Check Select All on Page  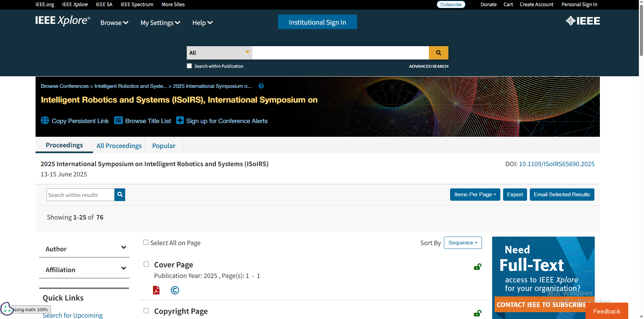click(x=146, y=242)
